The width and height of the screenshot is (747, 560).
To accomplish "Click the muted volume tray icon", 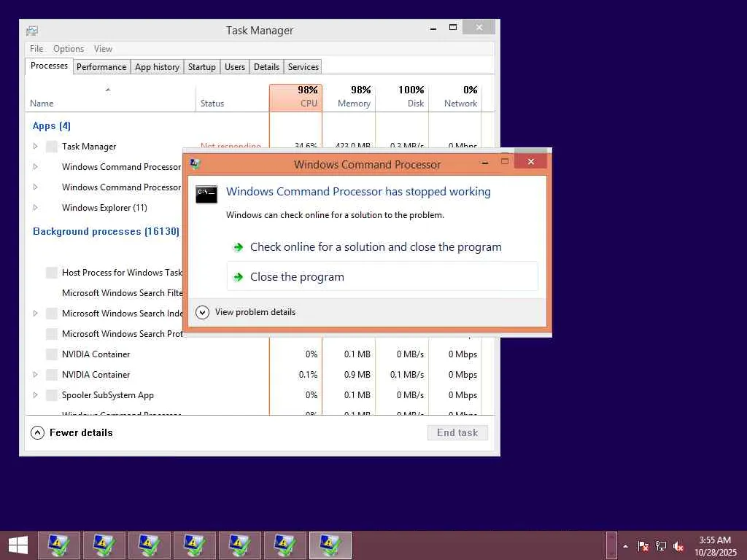I will pos(678,546).
